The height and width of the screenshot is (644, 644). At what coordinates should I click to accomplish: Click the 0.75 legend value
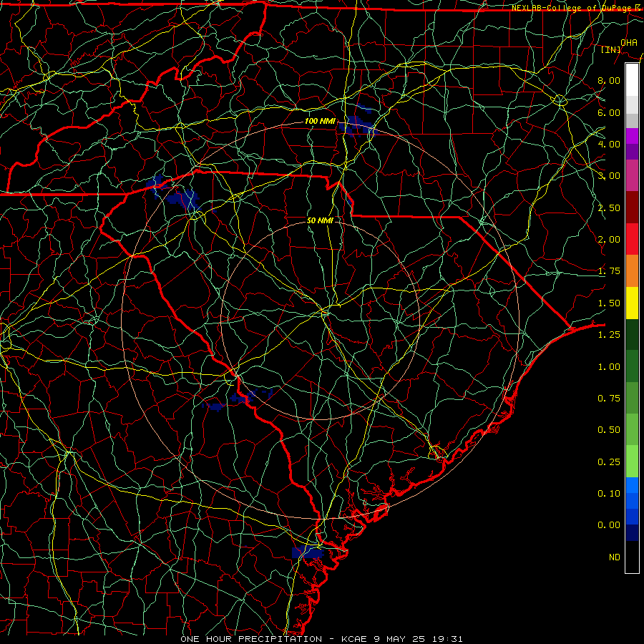click(x=609, y=399)
